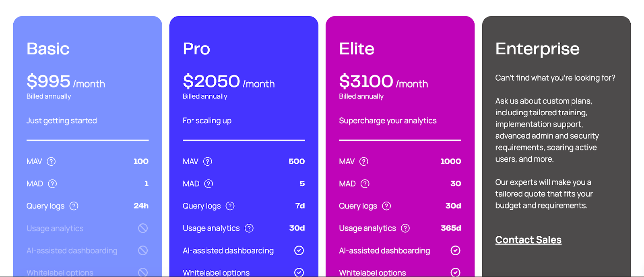
Task: Open the MAV help icon in Elite plan
Action: (363, 161)
